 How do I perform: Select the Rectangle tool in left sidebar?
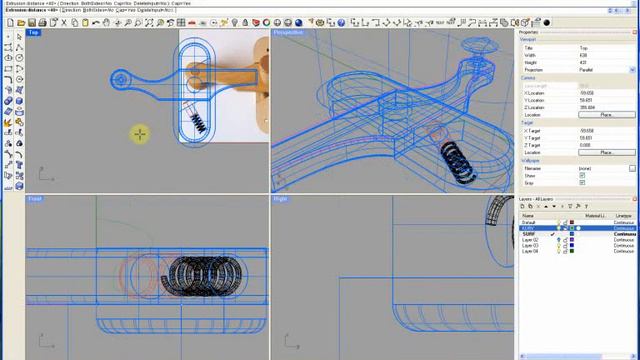click(8, 69)
